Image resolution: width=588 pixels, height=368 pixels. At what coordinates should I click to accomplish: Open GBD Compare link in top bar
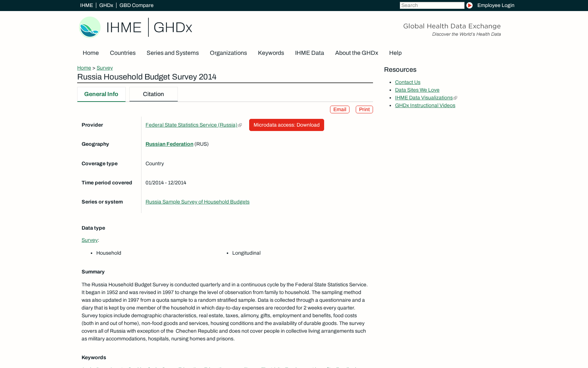(136, 5)
